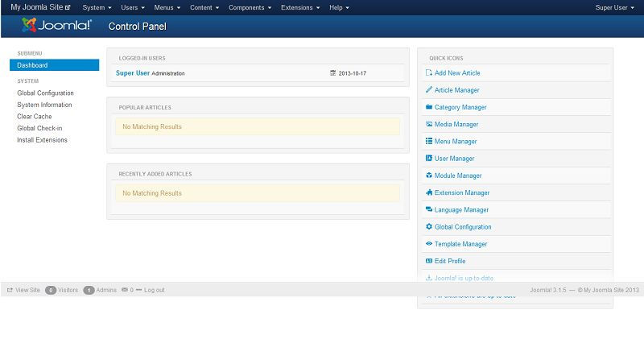Click the Template Manager eye icon
644x343 pixels.
(428, 244)
